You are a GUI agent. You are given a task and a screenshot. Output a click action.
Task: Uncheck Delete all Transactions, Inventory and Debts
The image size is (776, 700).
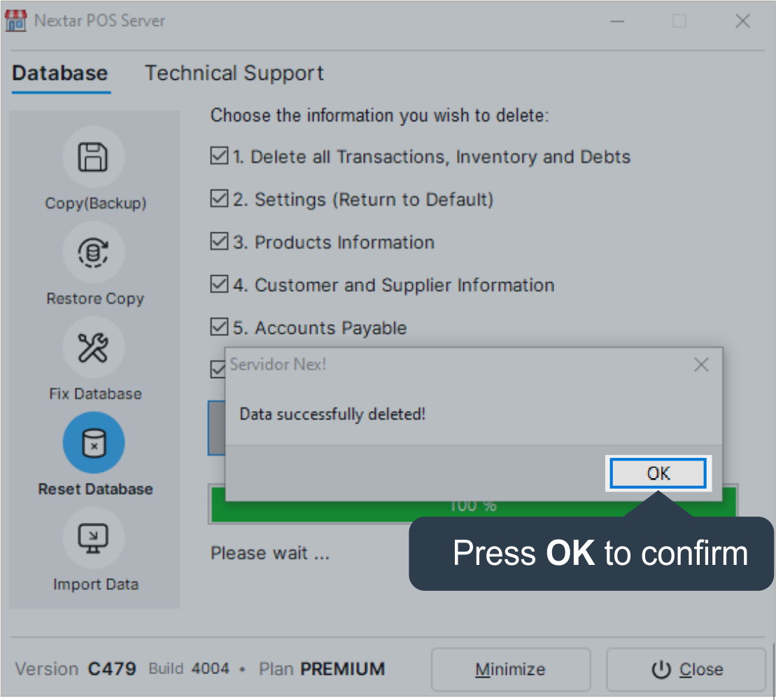click(x=219, y=156)
